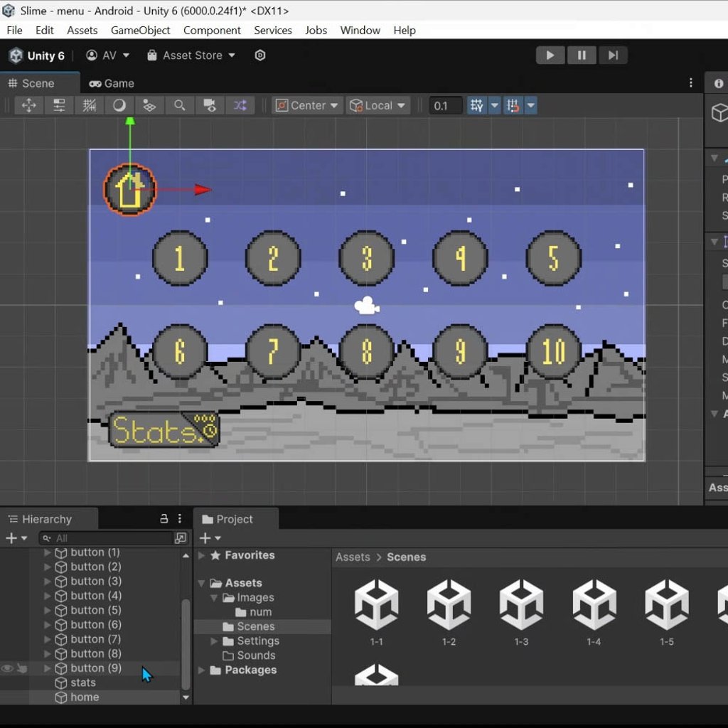Click the Pause button in the toolbar

[582, 55]
